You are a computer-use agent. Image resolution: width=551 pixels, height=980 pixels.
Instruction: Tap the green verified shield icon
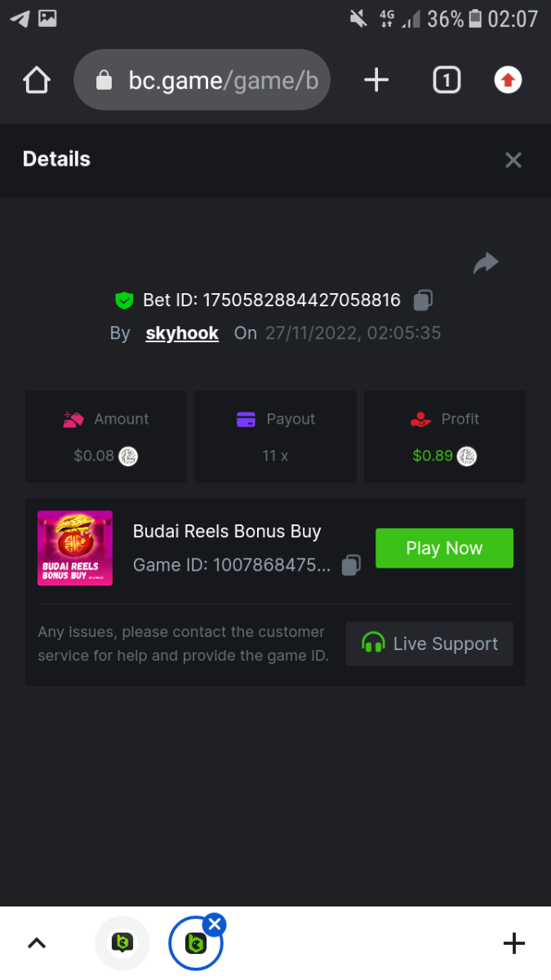124,301
